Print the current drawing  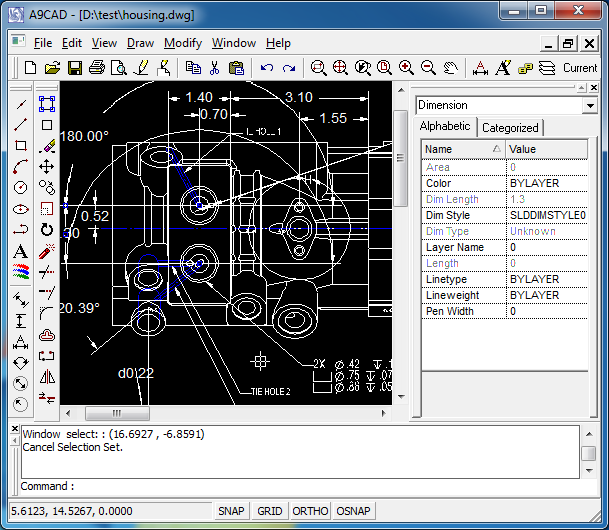[97, 68]
